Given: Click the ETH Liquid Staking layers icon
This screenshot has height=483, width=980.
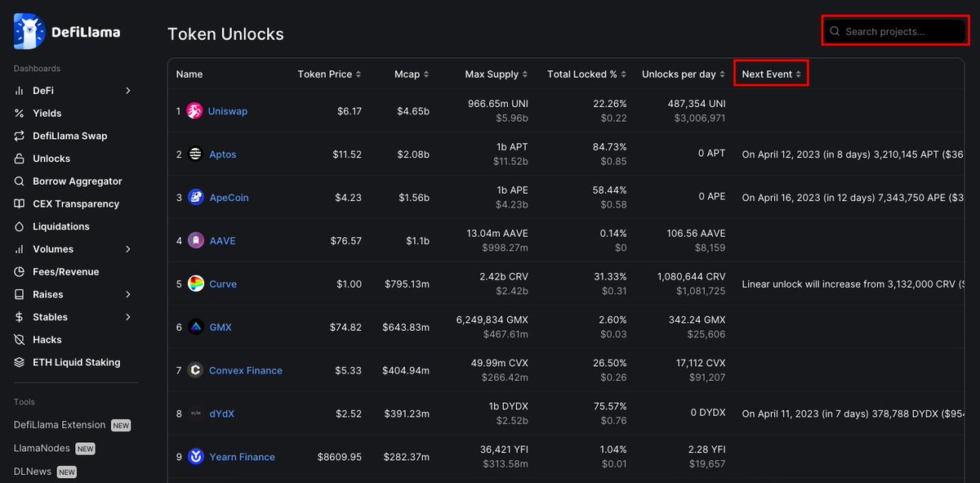Looking at the screenshot, I should (x=19, y=362).
